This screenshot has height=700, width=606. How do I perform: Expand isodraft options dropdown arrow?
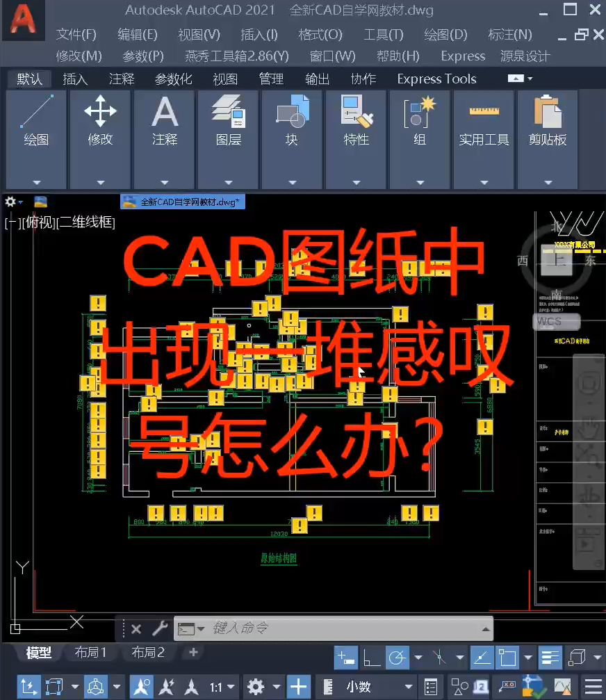[x=460, y=658]
